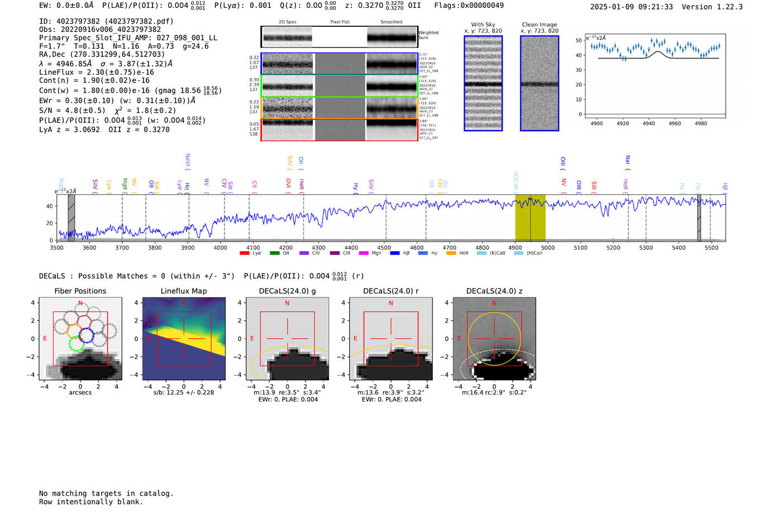Screen dimensions: 782x532
Task: Click the yellow highlighted region near 4950Å
Action: pyautogui.click(x=530, y=218)
